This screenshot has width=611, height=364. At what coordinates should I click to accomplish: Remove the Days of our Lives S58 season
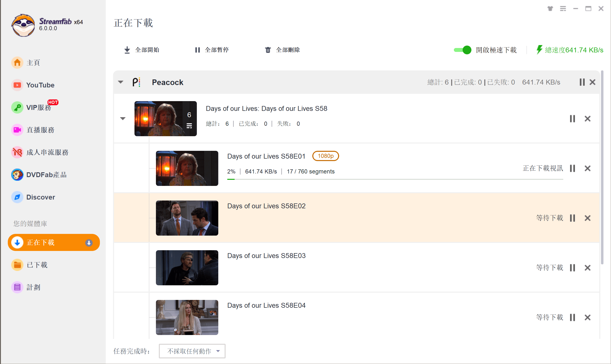(587, 118)
